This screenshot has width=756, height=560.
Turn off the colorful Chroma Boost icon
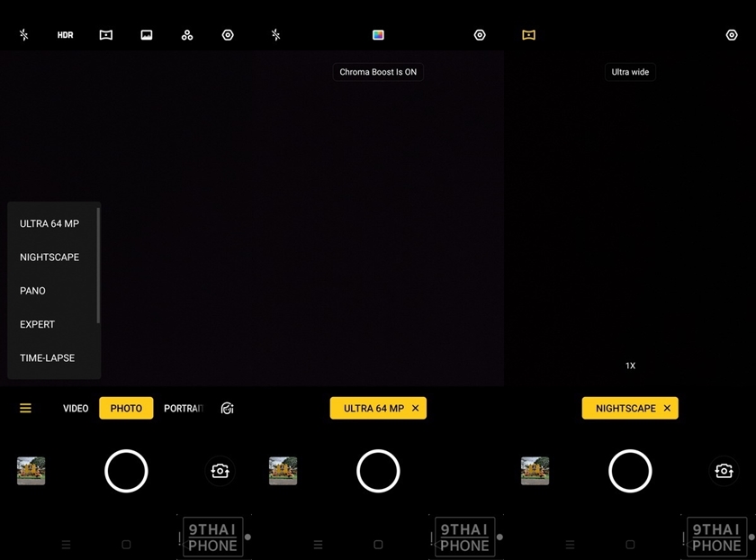click(x=378, y=35)
